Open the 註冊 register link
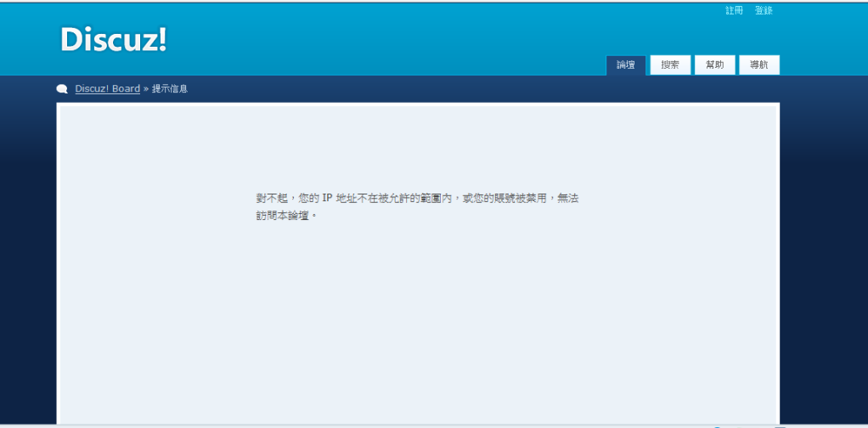868x428 pixels. [734, 10]
